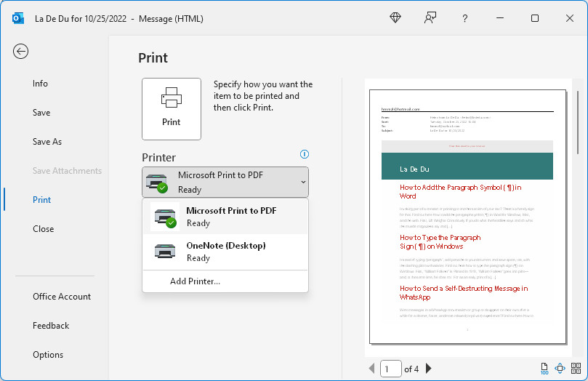The width and height of the screenshot is (588, 381).
Task: Show multiple pages in preview
Action: (576, 368)
